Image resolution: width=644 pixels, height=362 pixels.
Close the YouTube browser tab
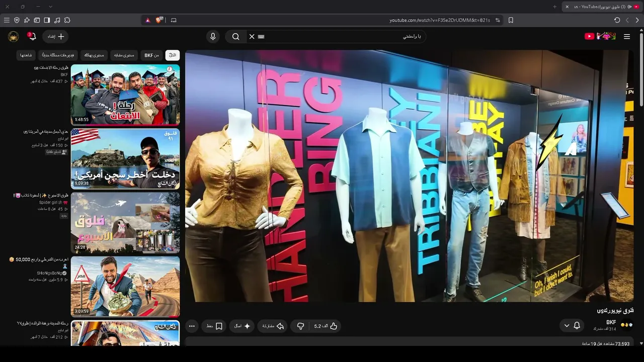coord(567,7)
